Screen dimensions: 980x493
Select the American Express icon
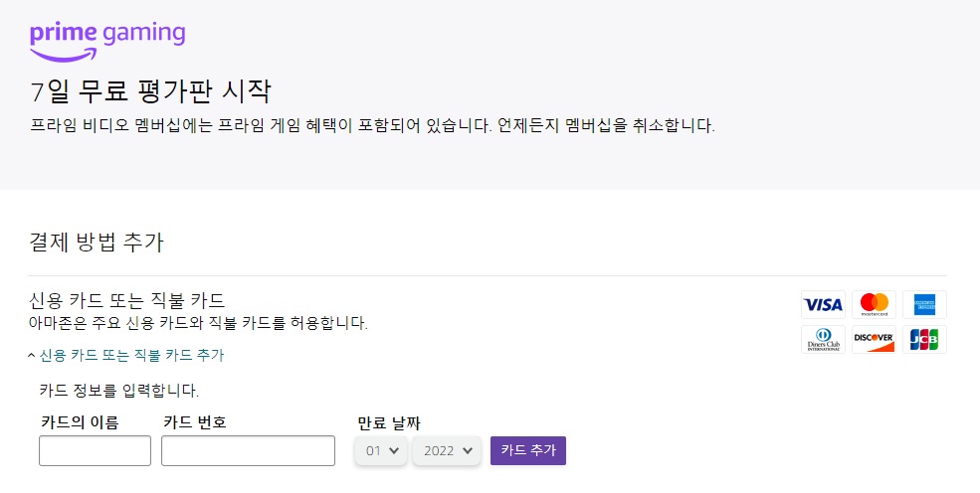[x=924, y=304]
